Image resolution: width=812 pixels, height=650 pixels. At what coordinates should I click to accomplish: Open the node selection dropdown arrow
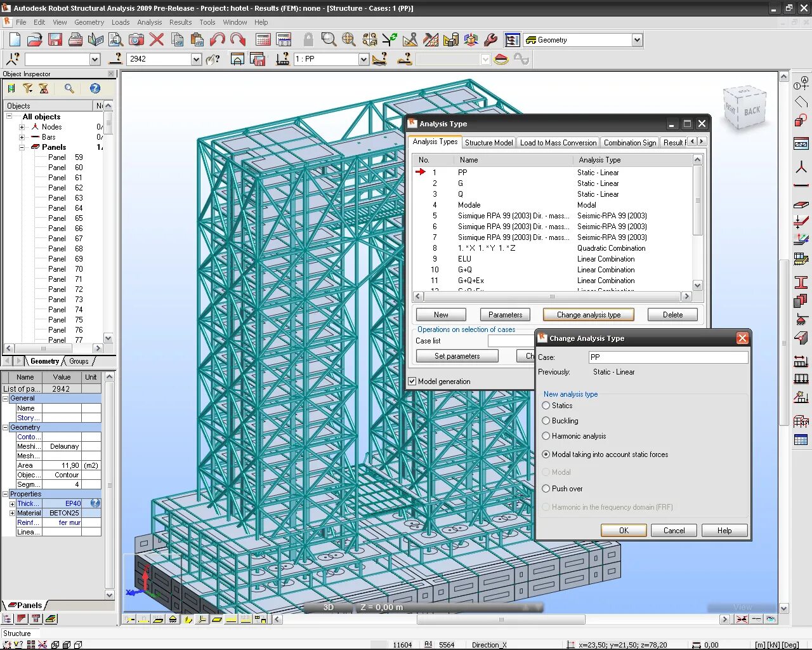pos(95,59)
